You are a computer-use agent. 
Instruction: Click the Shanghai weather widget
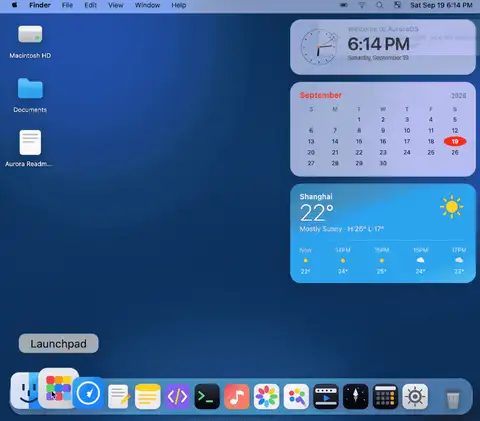[x=383, y=233]
